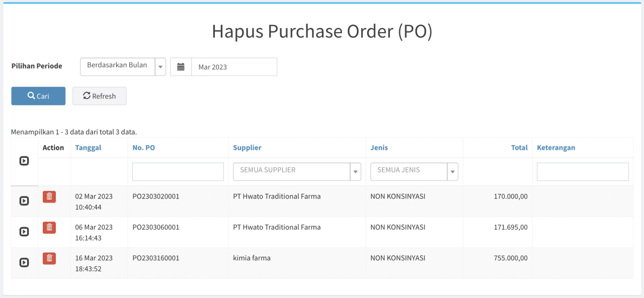Viewport: 644px width, 298px height.
Task: Expand row details for 02 Mar 2023 order
Action: point(24,201)
